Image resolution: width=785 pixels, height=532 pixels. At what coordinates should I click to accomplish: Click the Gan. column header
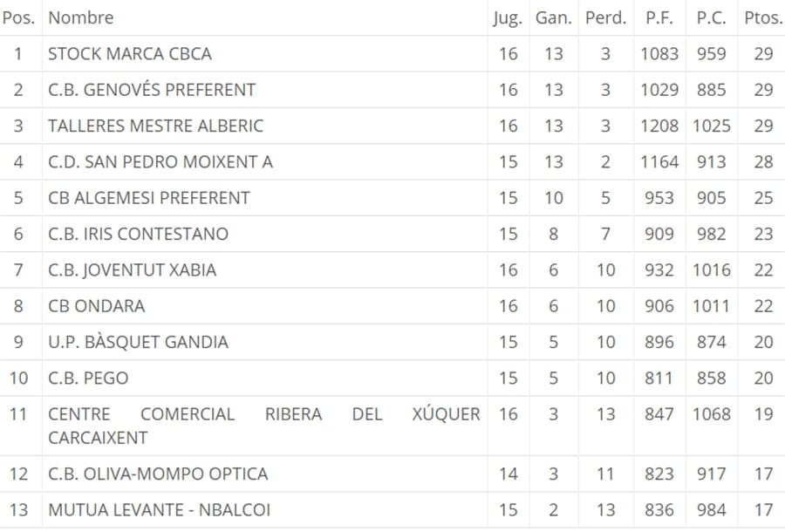[554, 18]
